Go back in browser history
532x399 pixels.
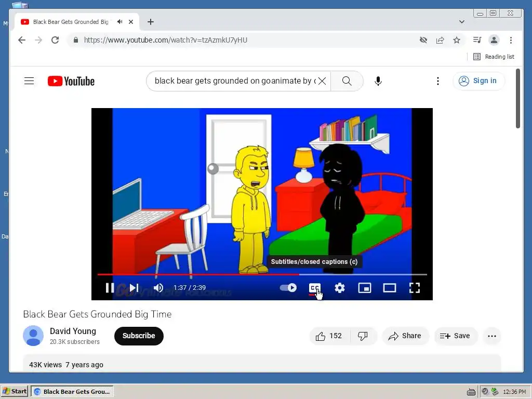(x=22, y=40)
